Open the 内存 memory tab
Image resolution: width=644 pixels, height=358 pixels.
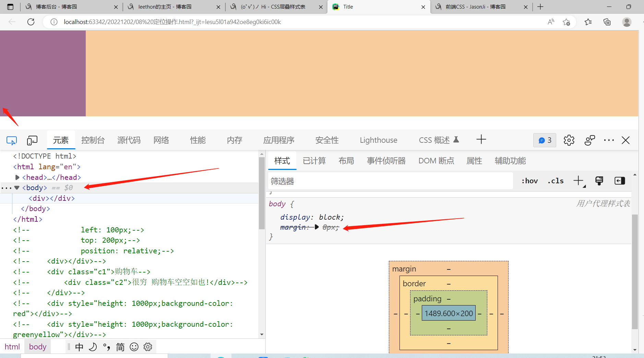(235, 140)
